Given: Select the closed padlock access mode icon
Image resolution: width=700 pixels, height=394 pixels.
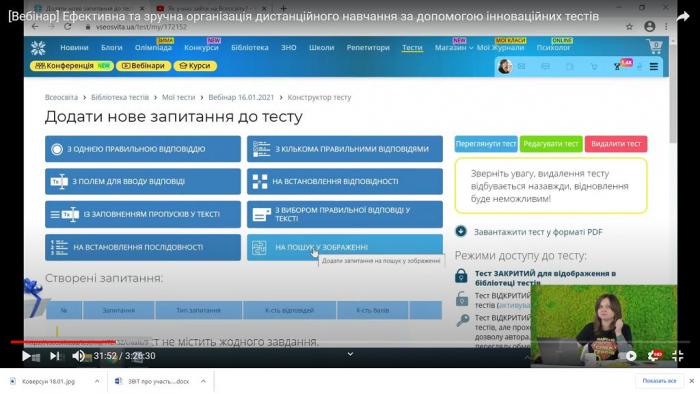Looking at the screenshot, I should click(461, 276).
